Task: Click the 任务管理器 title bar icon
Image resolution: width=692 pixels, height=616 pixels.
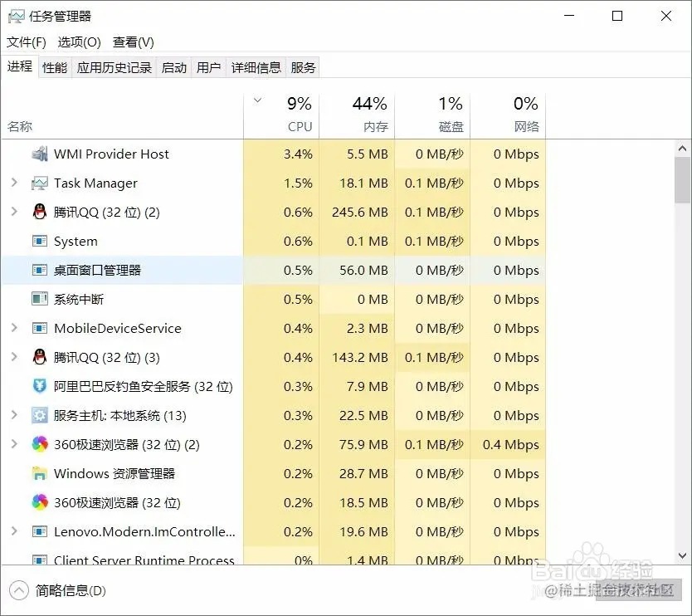Action: (x=17, y=17)
